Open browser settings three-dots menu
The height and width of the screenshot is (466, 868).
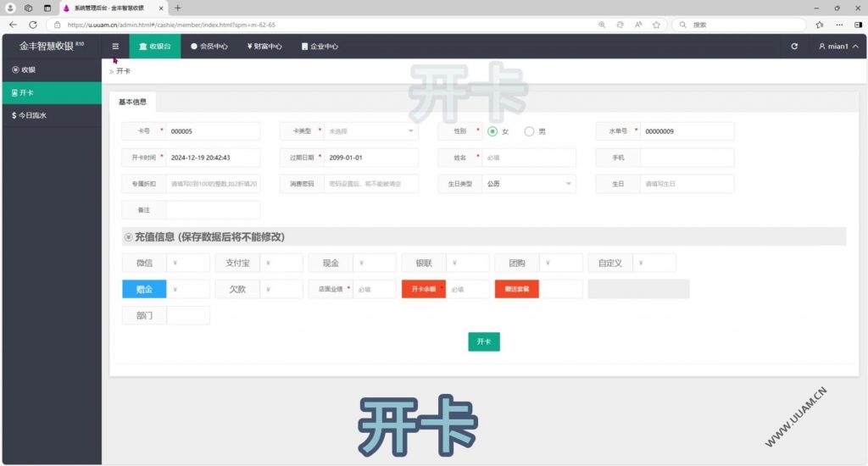click(x=857, y=25)
